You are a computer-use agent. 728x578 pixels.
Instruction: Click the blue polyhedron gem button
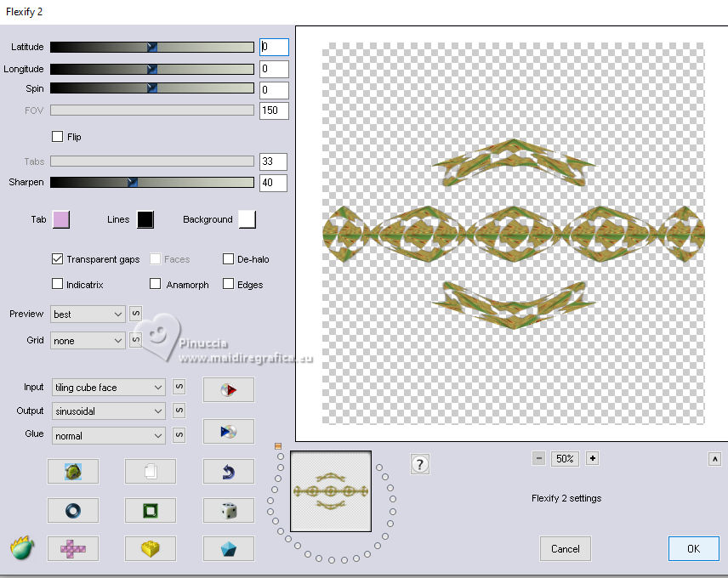tap(229, 549)
